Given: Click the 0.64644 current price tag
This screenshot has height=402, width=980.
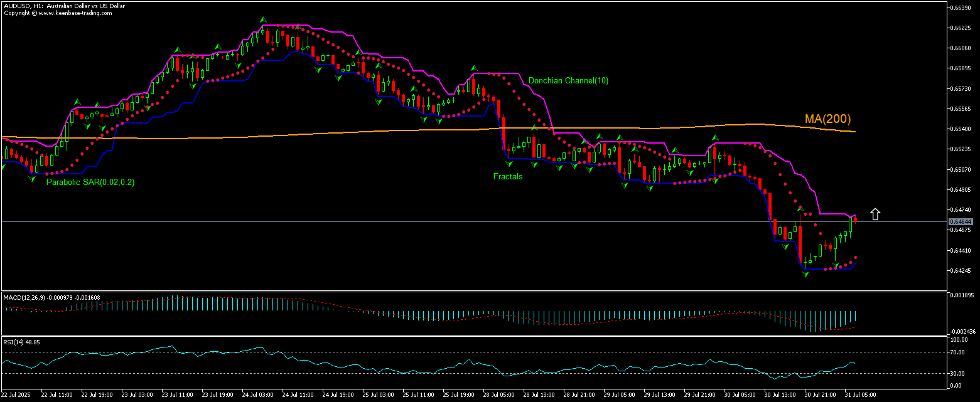Looking at the screenshot, I should point(961,221).
